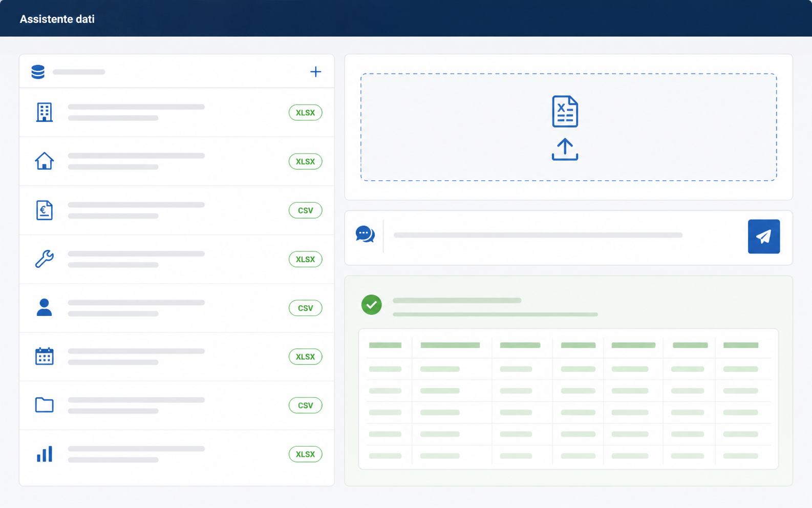Open the wrench icon dataset

[x=177, y=259]
